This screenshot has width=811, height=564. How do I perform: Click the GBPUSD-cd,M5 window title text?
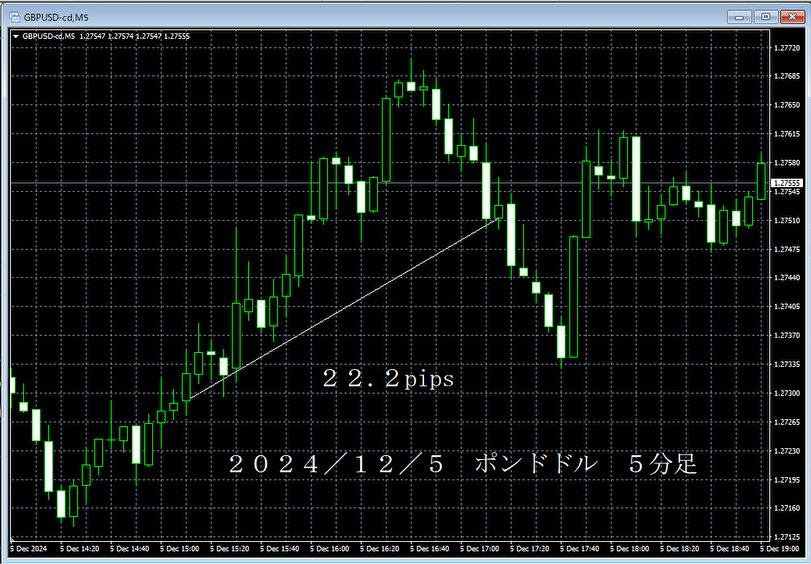pyautogui.click(x=56, y=18)
